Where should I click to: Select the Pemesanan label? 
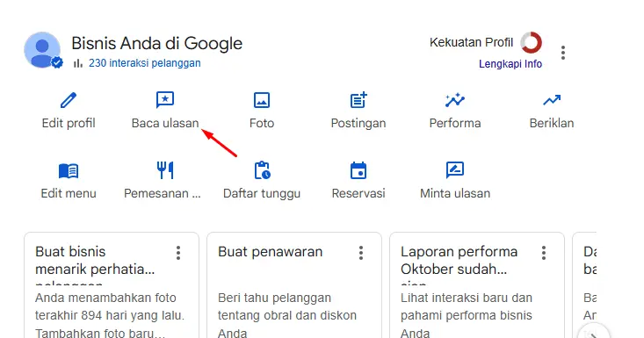point(163,193)
